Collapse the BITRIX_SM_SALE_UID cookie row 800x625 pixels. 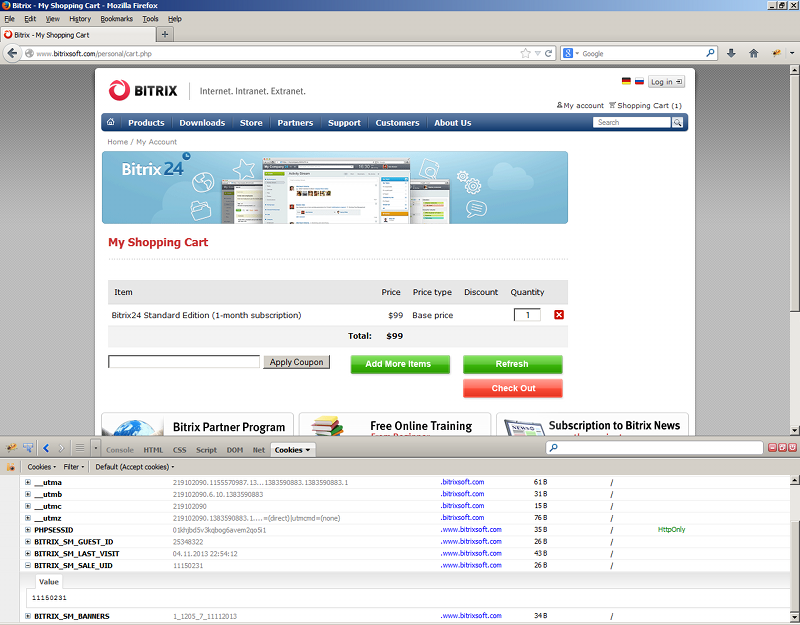[x=28, y=565]
